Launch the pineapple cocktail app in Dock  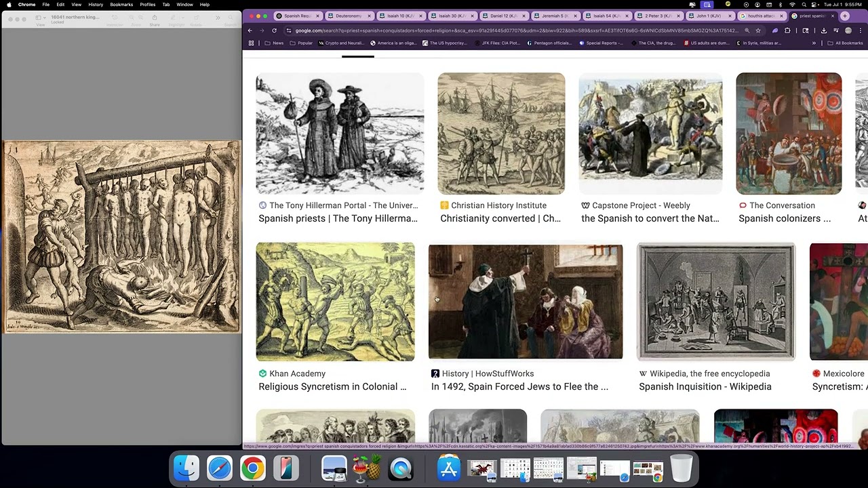click(367, 468)
